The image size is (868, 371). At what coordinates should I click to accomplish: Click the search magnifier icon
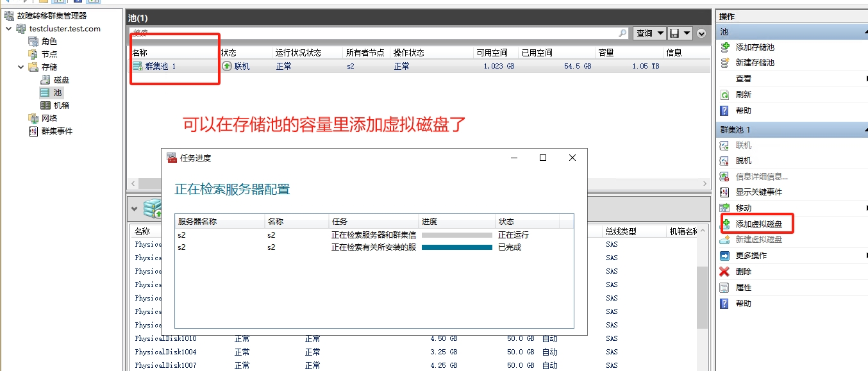(622, 33)
